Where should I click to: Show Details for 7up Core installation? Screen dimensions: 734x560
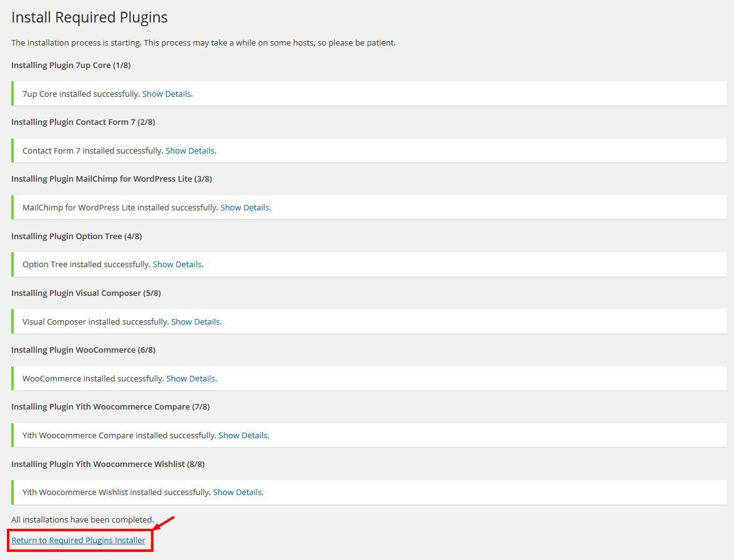click(167, 94)
